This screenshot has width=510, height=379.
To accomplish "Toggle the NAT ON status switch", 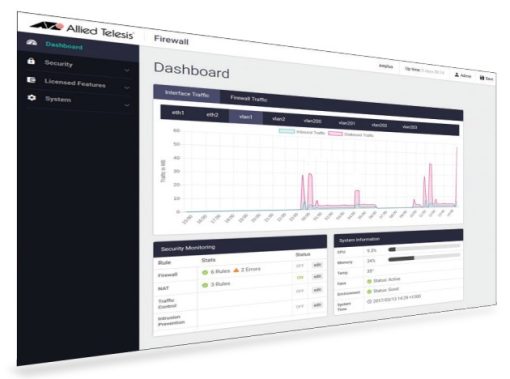I will 300,277.
